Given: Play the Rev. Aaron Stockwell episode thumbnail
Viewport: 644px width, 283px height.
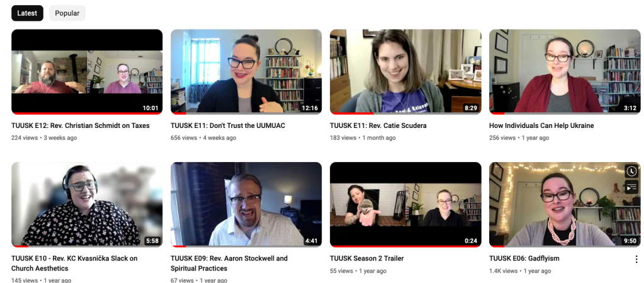Looking at the screenshot, I should (246, 204).
